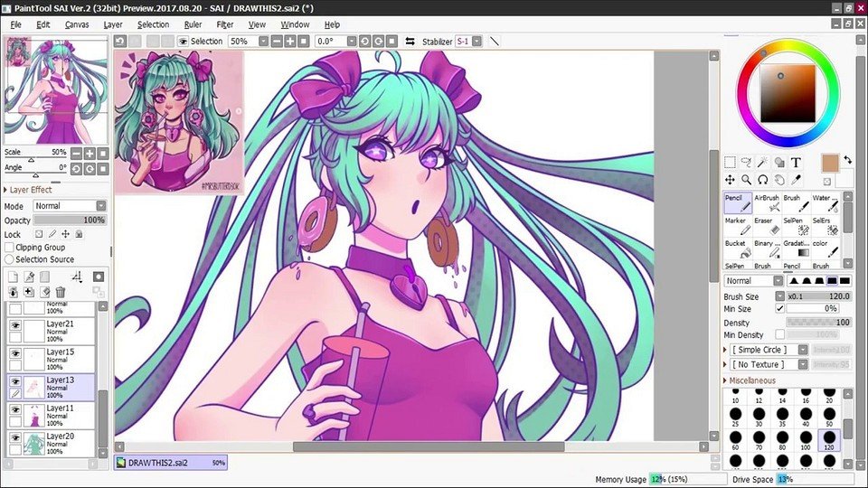Image resolution: width=868 pixels, height=488 pixels.
Task: Open the Filter menu
Action: pos(225,24)
